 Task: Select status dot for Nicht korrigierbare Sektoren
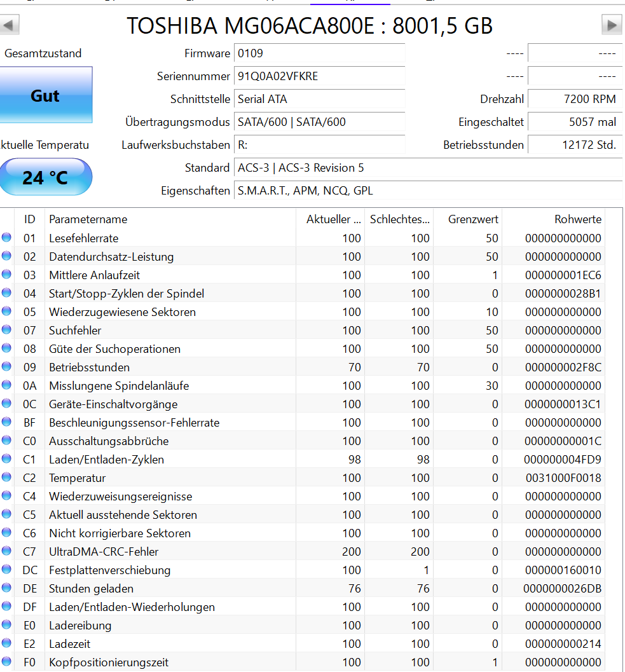[6, 532]
